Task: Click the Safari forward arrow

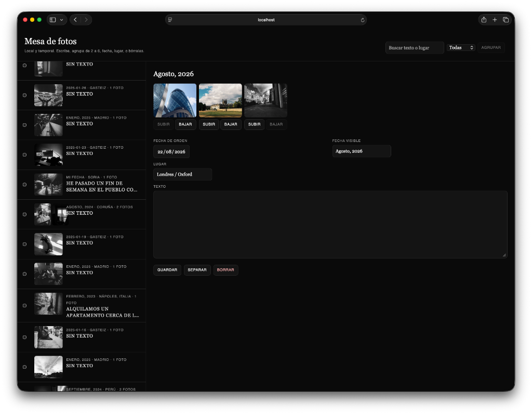Action: point(86,20)
